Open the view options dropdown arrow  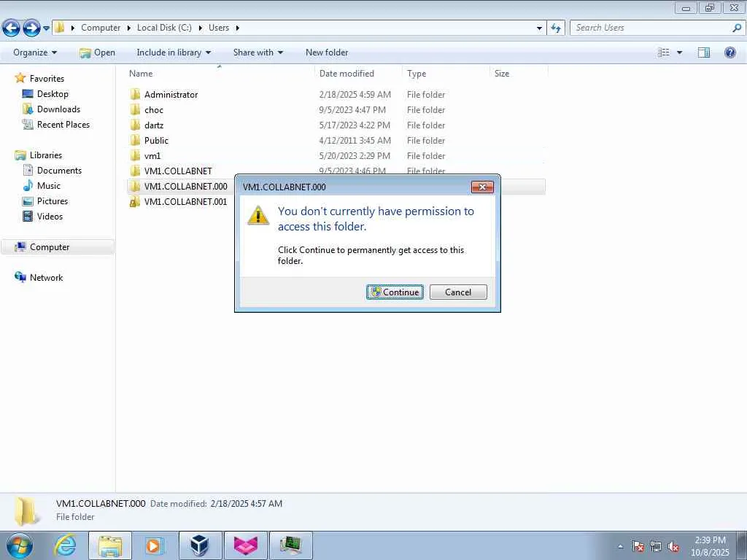[x=679, y=52]
